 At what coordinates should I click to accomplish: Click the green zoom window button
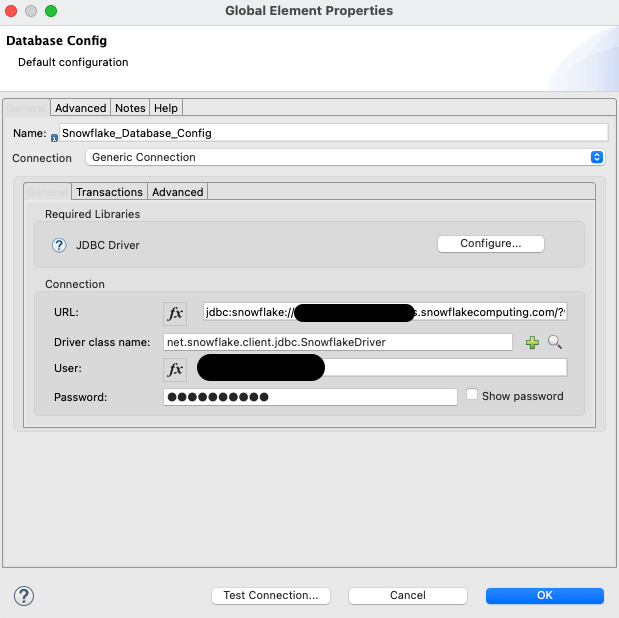[51, 11]
